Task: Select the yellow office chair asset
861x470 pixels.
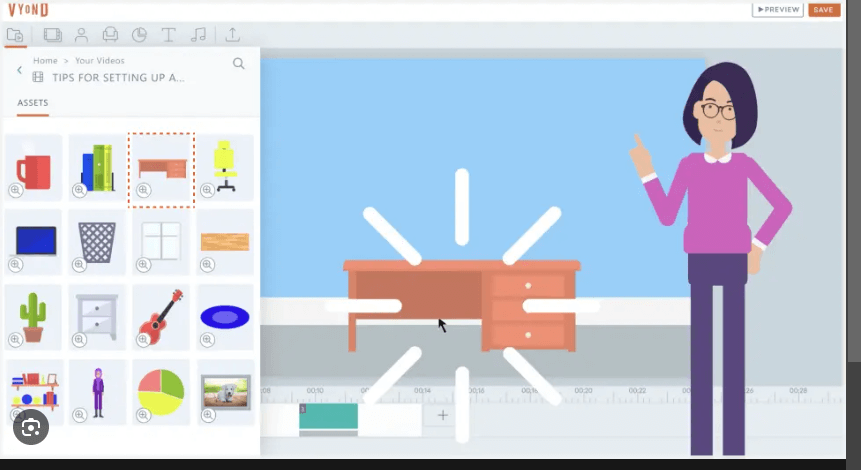Action: (x=225, y=165)
